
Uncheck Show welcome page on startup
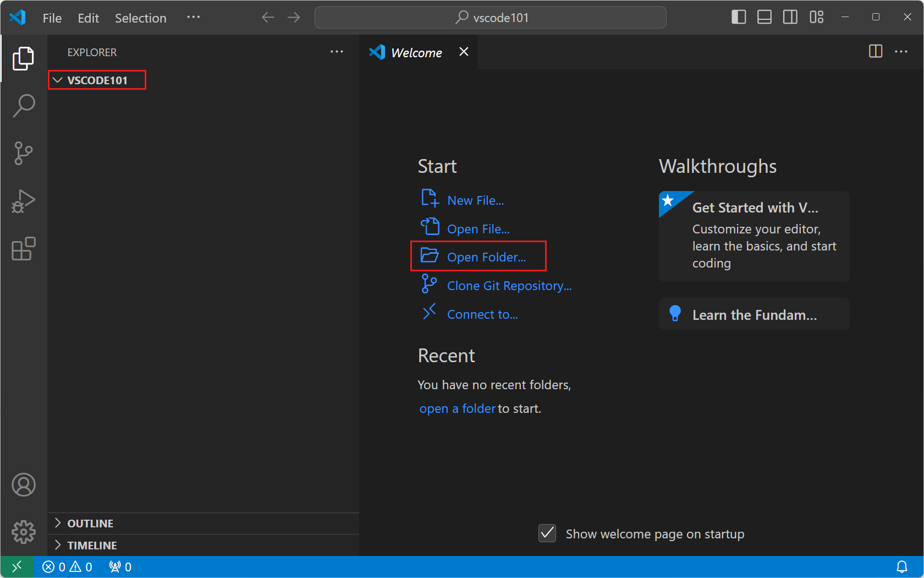point(547,533)
